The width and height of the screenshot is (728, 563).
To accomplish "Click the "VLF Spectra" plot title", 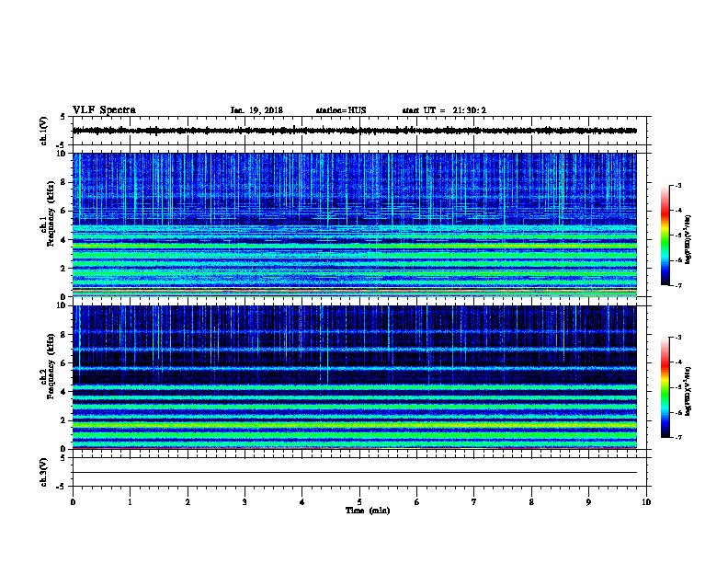I will [x=104, y=110].
